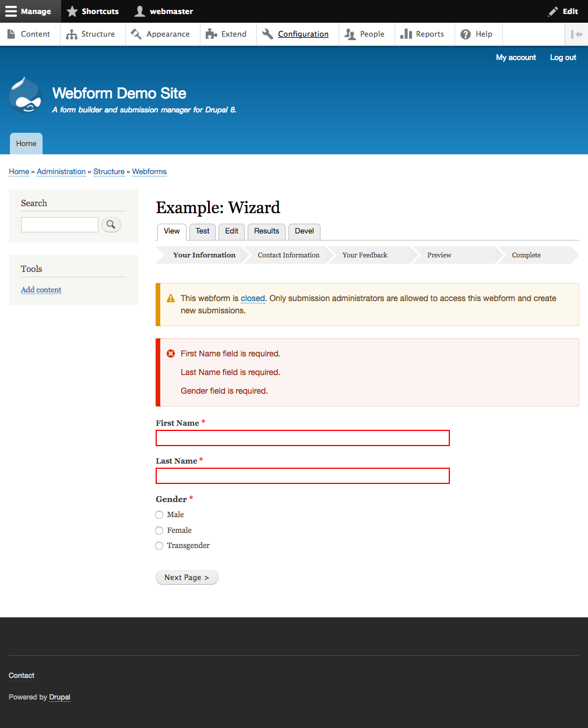Click the Edit pencil icon top right

552,11
